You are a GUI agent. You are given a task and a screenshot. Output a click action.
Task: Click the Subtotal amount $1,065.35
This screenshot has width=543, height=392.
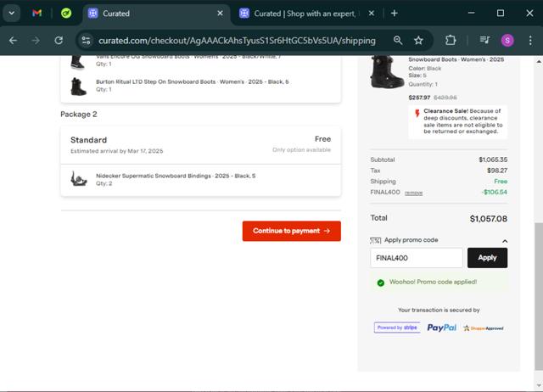point(493,160)
